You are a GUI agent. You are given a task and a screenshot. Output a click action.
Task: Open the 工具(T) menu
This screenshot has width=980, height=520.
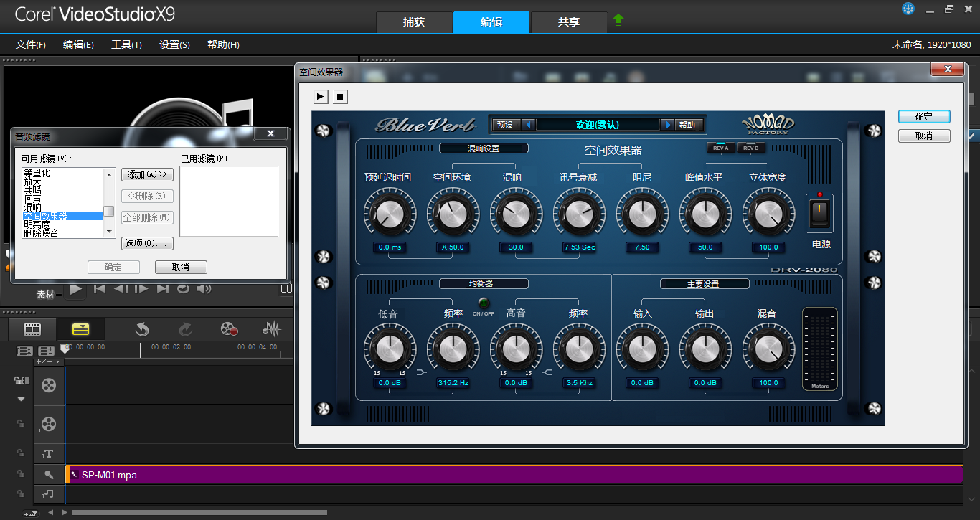point(126,44)
